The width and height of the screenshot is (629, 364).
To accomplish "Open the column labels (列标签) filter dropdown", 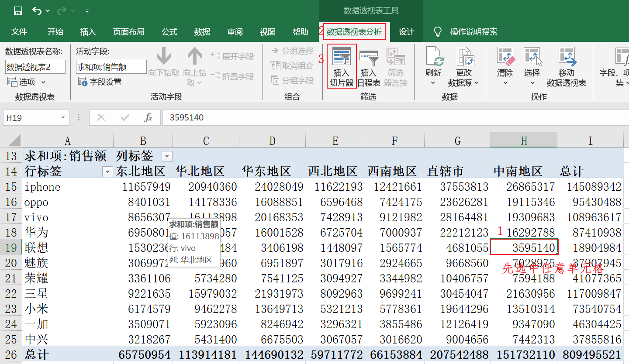I will tap(167, 156).
